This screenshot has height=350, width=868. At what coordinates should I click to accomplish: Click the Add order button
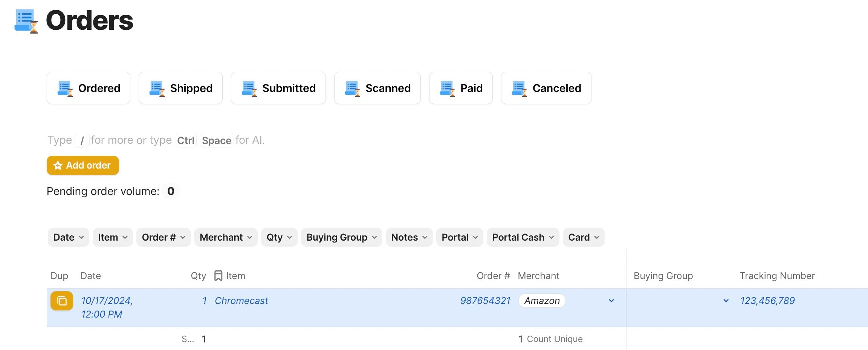[x=83, y=165]
